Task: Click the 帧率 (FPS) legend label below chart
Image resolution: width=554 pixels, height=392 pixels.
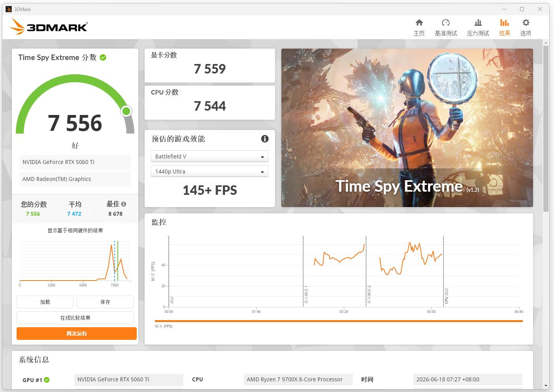Action: point(164,326)
